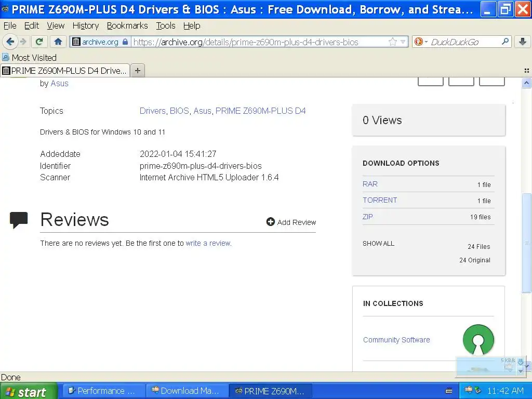The width and height of the screenshot is (532, 399).
Task: Open the Windows start button
Action: point(29,391)
